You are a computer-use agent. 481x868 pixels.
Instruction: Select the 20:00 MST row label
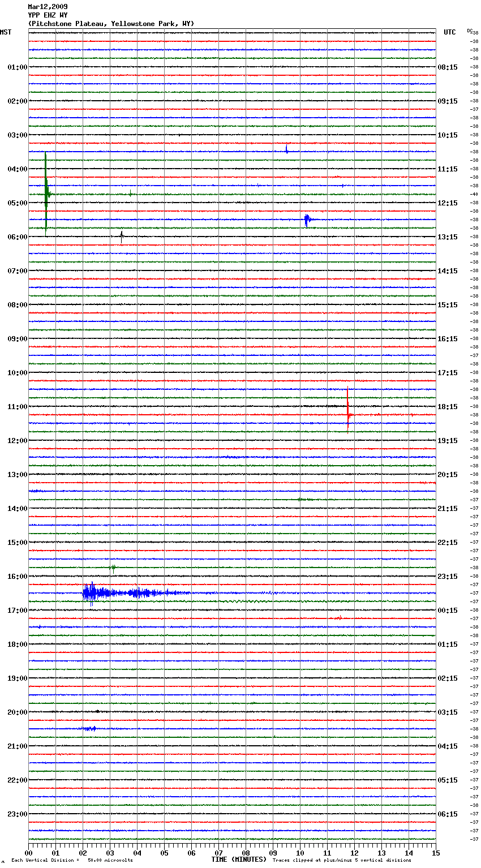(17, 712)
